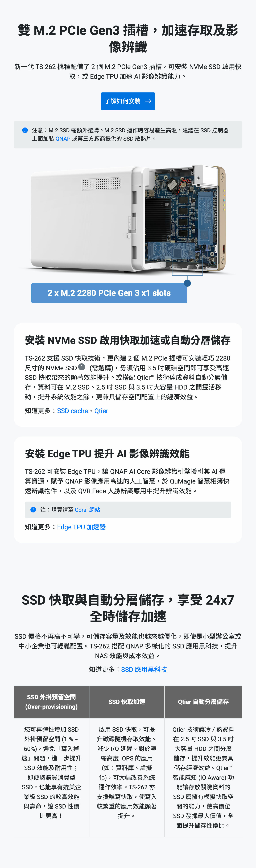256x868 pixels.
Task: Click the info icon in the Coral purchase note
Action: (33, 510)
